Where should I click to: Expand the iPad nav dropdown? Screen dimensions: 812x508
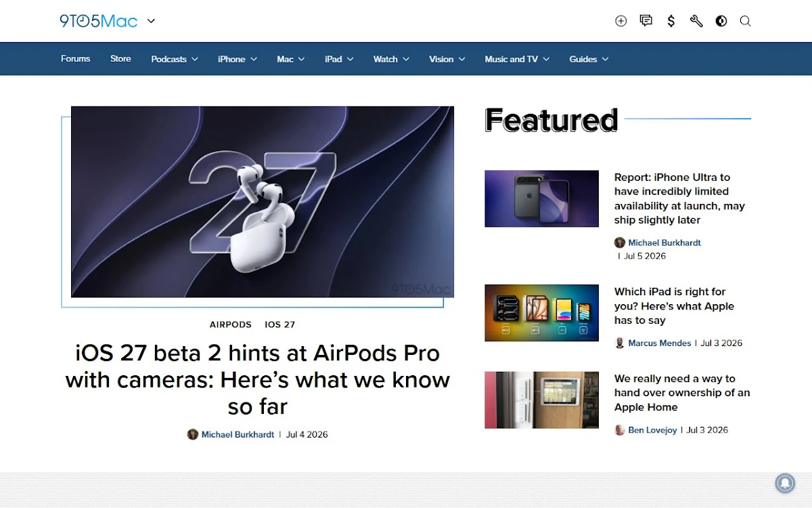pos(339,59)
